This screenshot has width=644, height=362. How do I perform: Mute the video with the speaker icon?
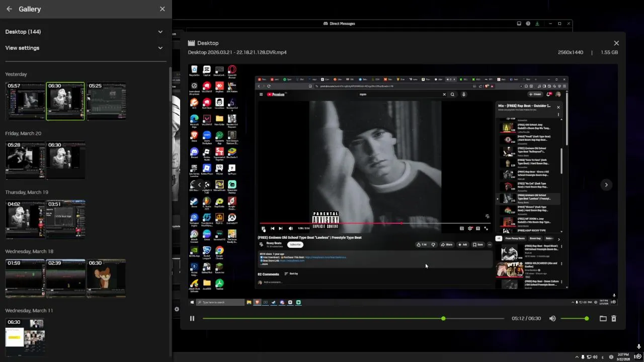point(552,318)
